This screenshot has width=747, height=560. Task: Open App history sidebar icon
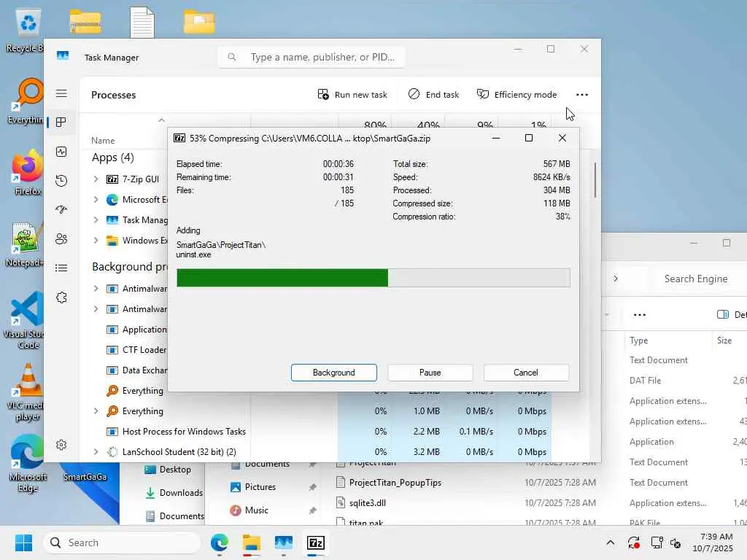[61, 181]
